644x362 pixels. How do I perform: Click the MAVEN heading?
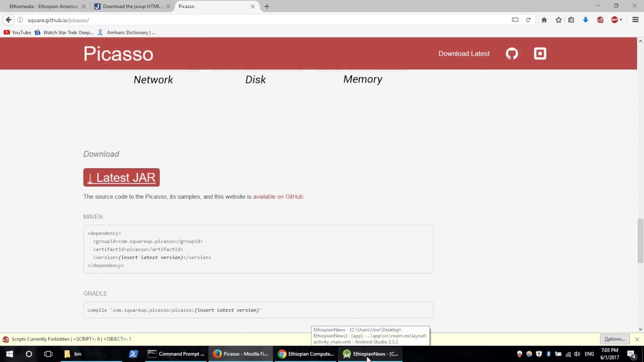pos(93,217)
